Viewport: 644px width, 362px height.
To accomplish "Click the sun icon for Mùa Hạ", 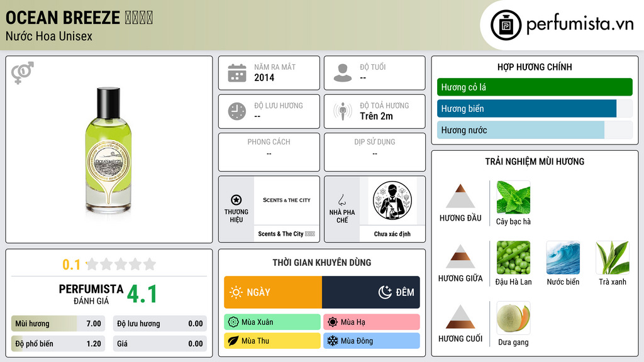I will [x=333, y=322].
